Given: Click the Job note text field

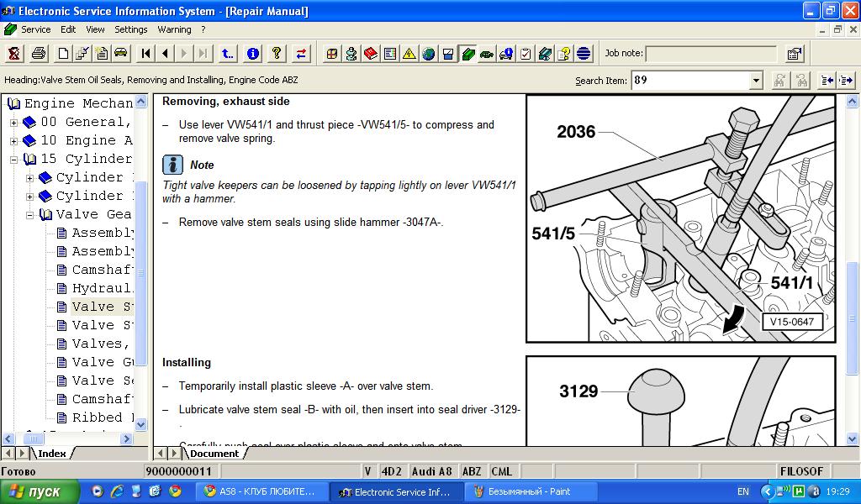Looking at the screenshot, I should click(x=710, y=54).
